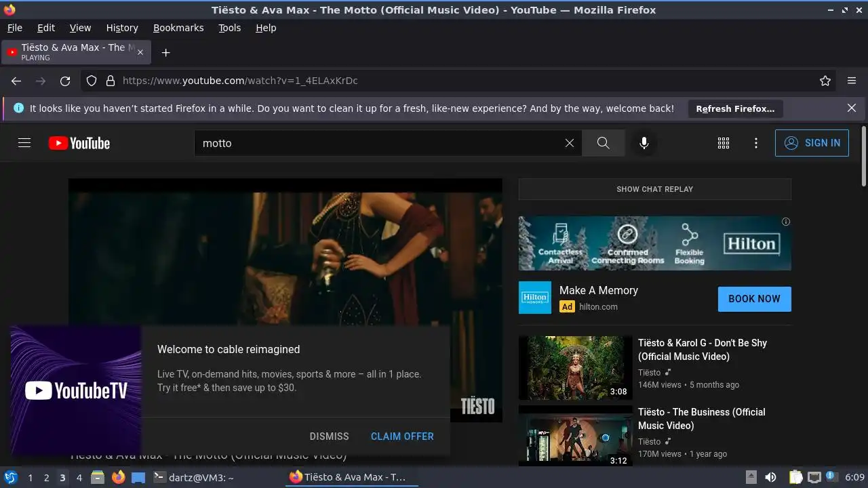Open a new browser tab
This screenshot has width=868, height=488.
(x=165, y=52)
